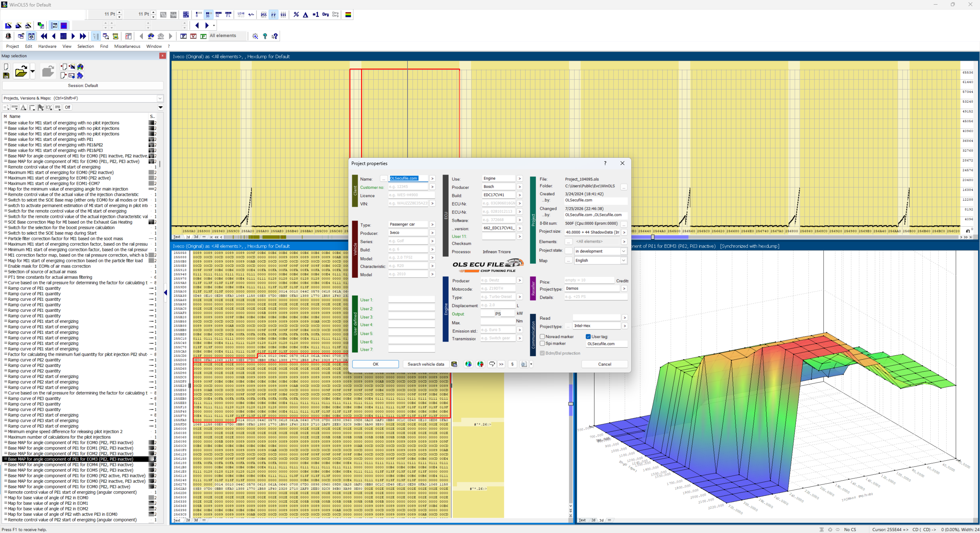This screenshot has width=980, height=533.
Task: Click the cyan question mark help icon
Action: [x=265, y=36]
